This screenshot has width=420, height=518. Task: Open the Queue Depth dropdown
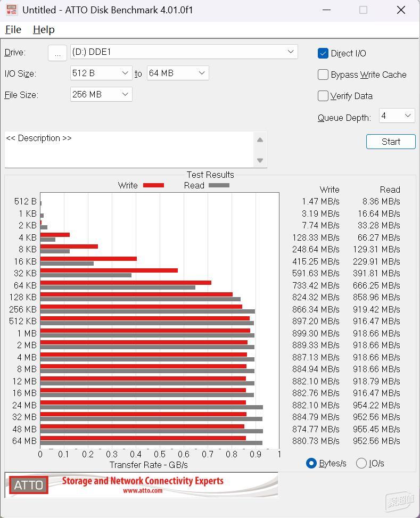(x=397, y=116)
